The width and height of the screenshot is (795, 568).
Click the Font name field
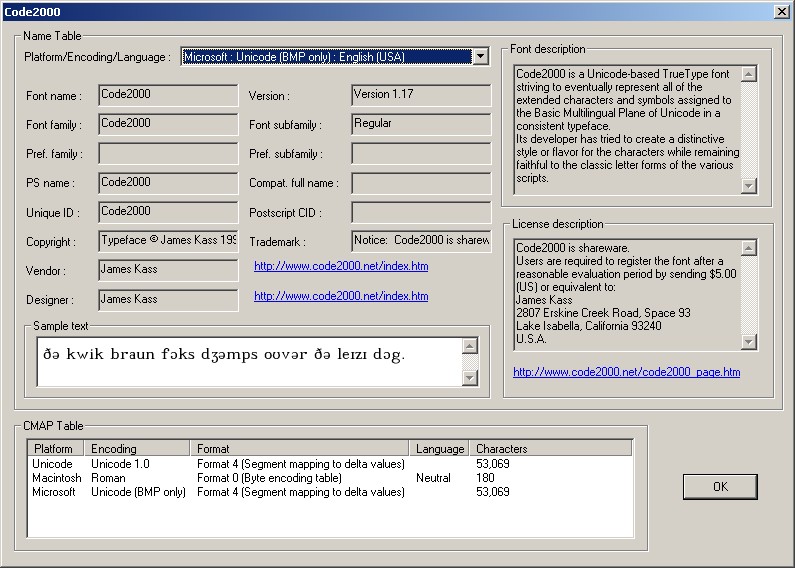[168, 95]
